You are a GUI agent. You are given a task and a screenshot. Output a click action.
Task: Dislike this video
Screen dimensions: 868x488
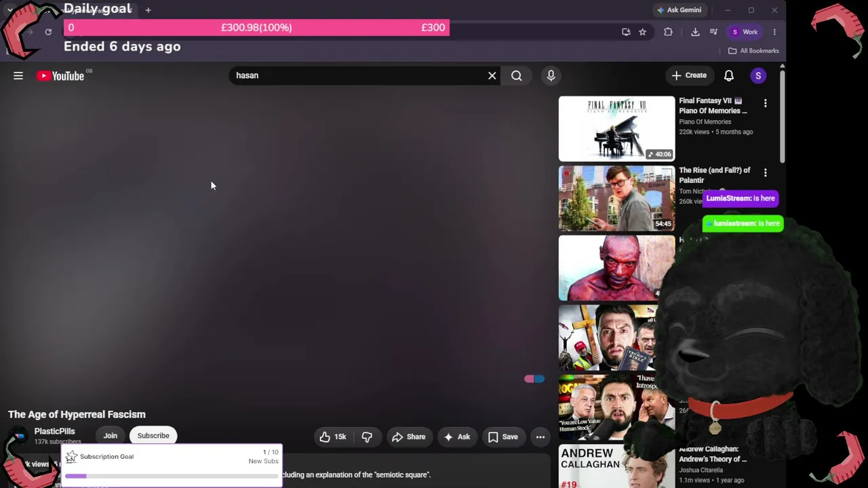point(367,437)
